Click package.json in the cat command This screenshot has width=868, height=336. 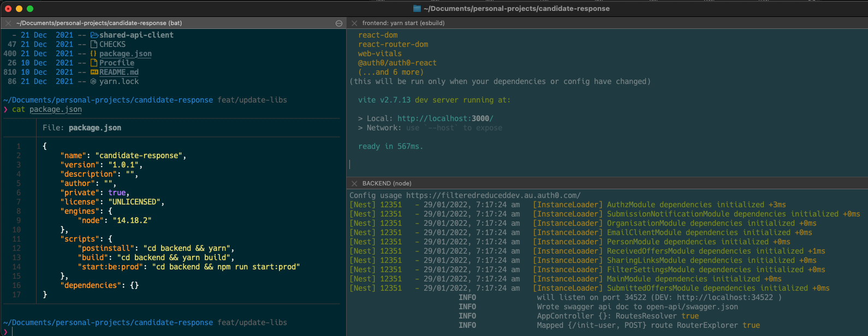(x=56, y=109)
